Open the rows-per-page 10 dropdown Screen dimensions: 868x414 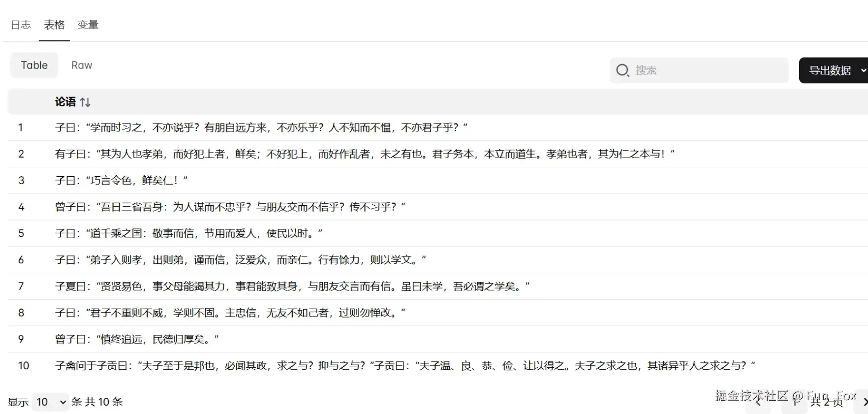coord(50,402)
